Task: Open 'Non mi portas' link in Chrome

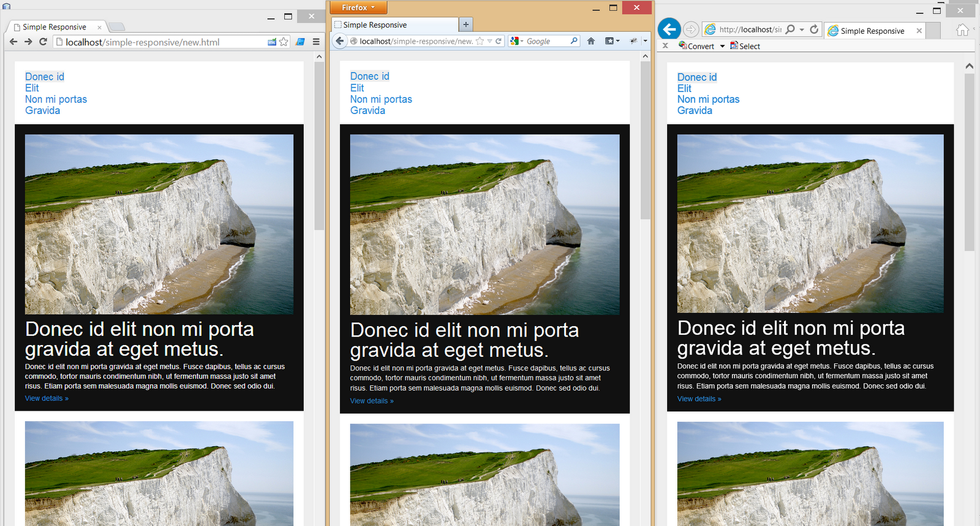Action: (x=56, y=99)
